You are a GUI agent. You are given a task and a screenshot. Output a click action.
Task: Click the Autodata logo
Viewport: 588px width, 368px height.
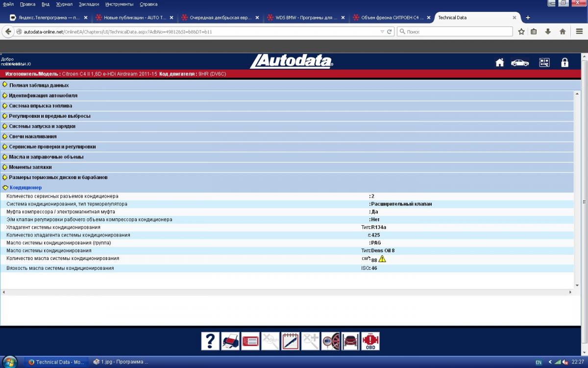[x=292, y=61]
